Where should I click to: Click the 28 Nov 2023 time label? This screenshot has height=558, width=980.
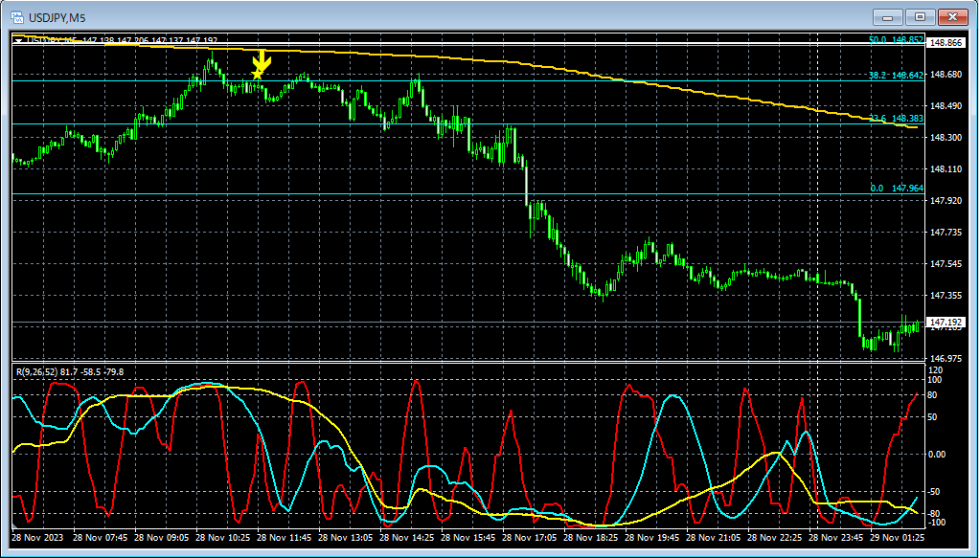(x=37, y=537)
